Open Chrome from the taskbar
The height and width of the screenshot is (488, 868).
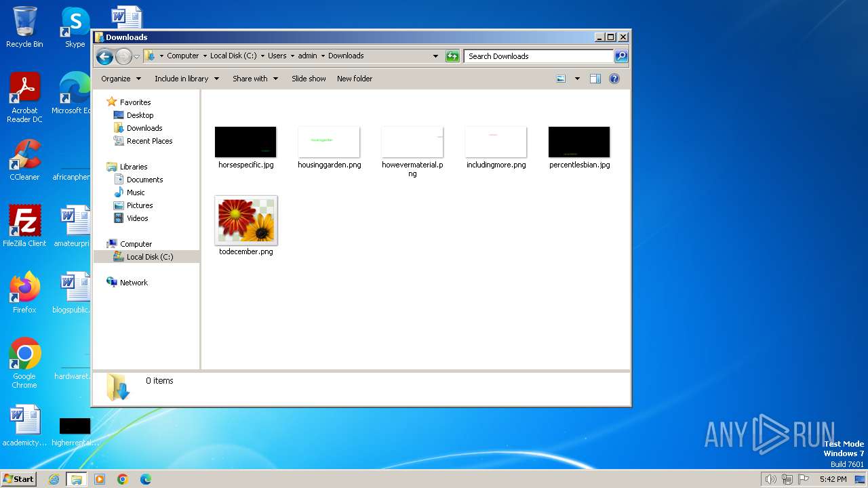coord(123,479)
